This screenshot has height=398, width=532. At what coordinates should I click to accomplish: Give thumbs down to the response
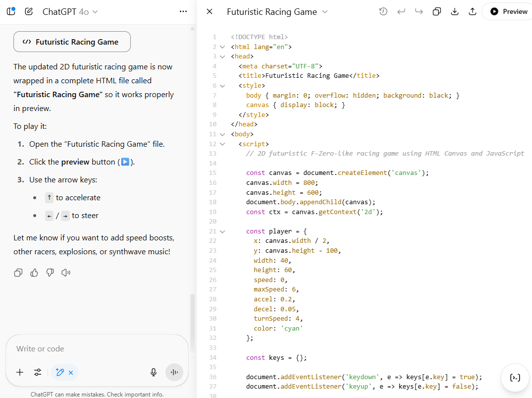pos(50,273)
